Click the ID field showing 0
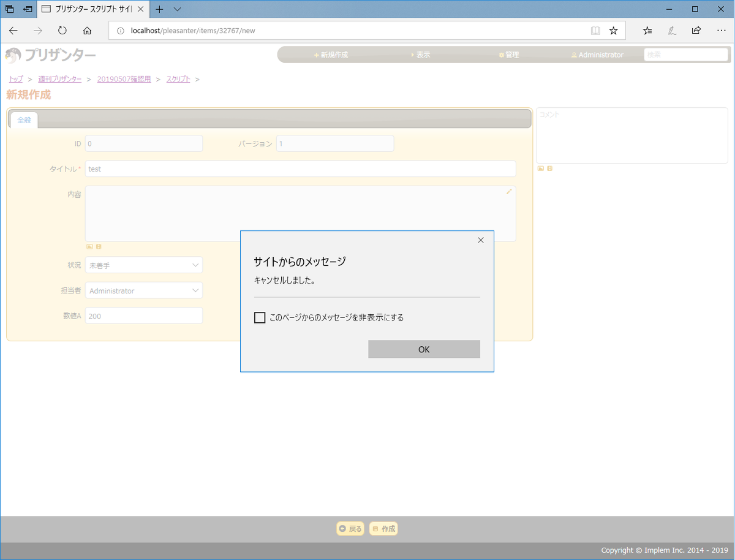The image size is (735, 560). point(144,143)
